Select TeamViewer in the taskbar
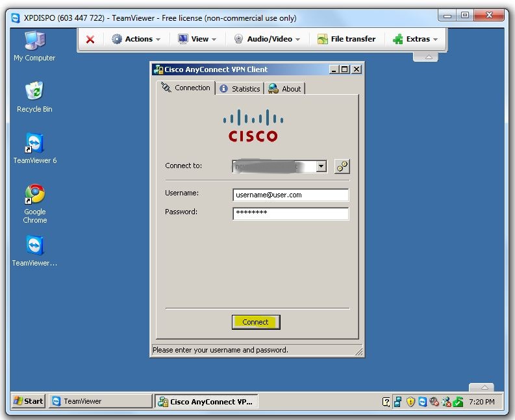This screenshot has width=515, height=420. pos(101,401)
